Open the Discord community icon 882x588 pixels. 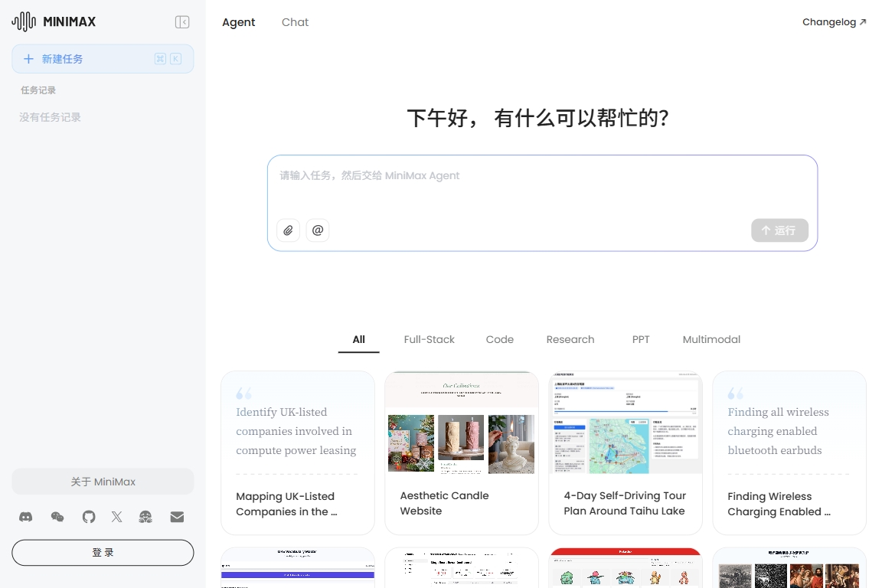[26, 517]
